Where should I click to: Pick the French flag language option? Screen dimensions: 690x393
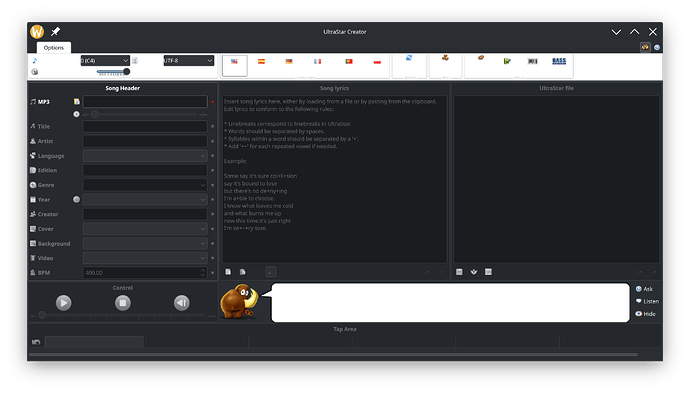[x=317, y=62]
